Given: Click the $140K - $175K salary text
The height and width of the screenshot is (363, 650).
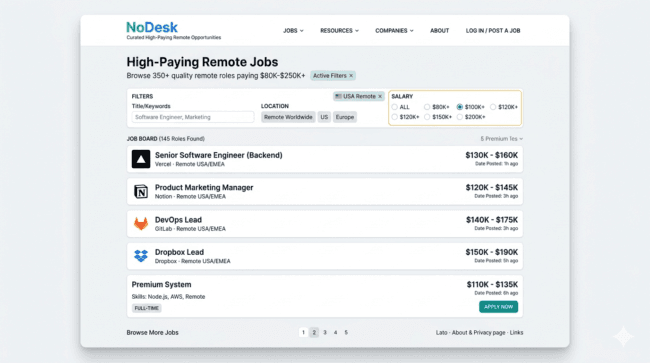Looking at the screenshot, I should (x=492, y=220).
